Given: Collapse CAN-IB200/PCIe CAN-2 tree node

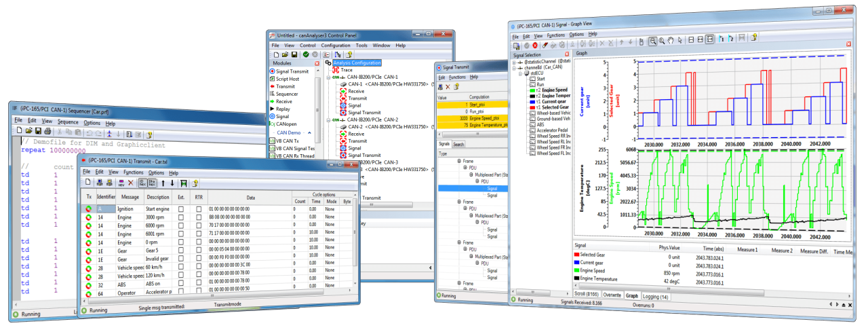Looking at the screenshot, I should [x=328, y=119].
